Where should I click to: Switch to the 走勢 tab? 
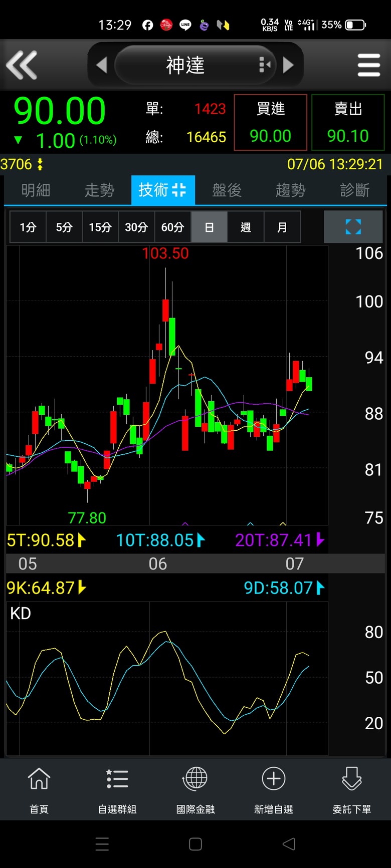coord(99,190)
